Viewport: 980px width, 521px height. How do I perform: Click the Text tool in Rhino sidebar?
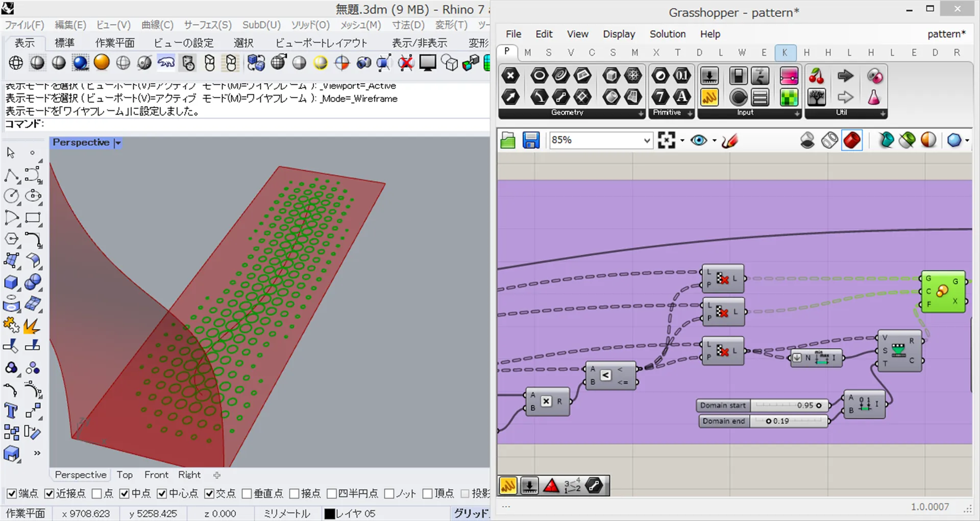tap(11, 411)
